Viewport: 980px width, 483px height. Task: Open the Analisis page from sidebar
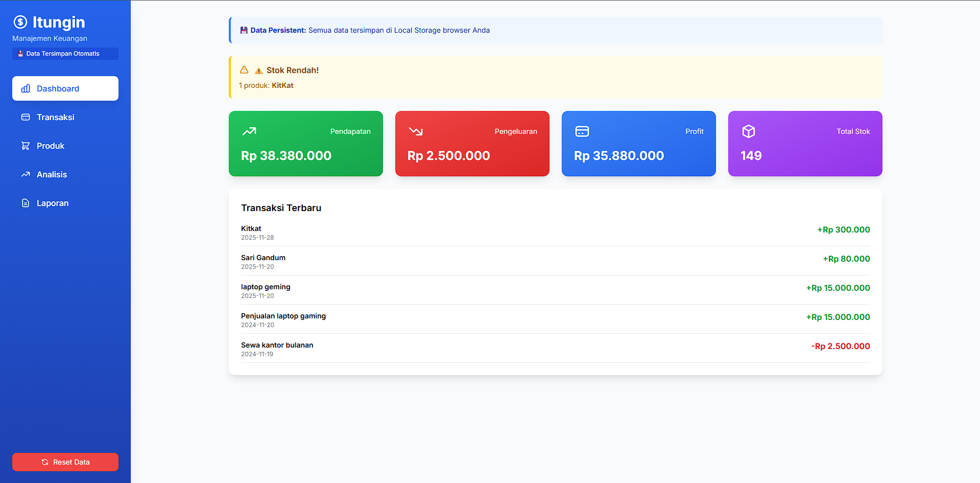pos(52,174)
